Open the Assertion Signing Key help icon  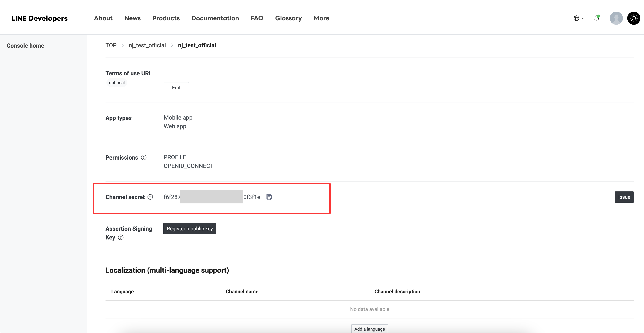[121, 237]
